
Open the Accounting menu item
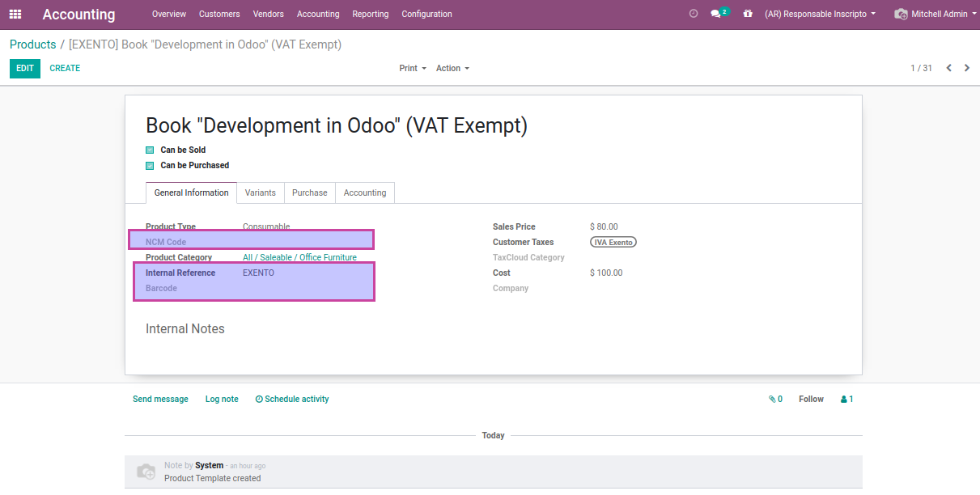point(318,14)
